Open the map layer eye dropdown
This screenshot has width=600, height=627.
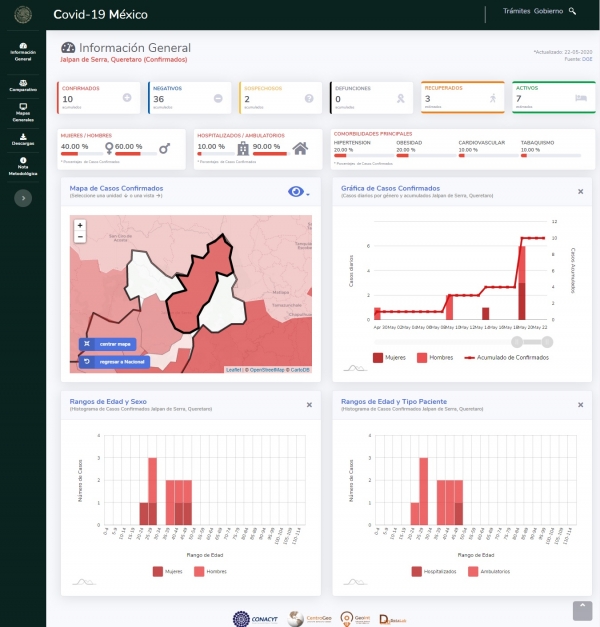(298, 192)
